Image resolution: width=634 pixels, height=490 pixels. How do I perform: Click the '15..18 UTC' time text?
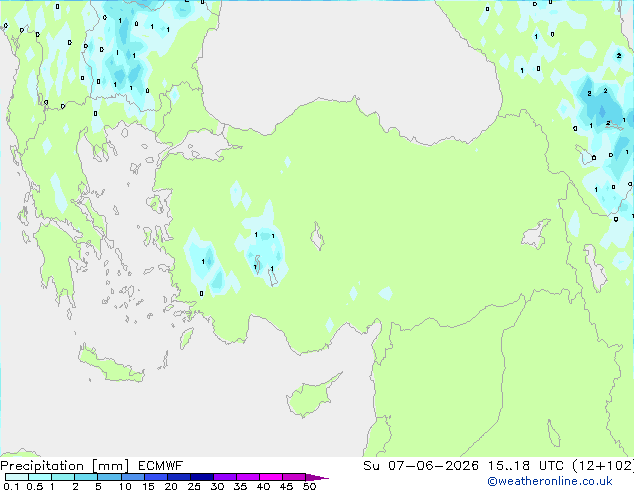tap(526, 466)
